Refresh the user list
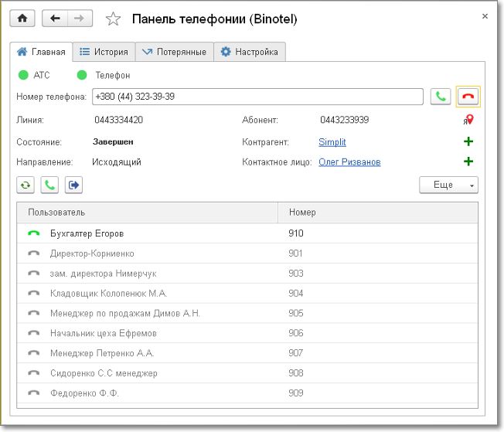Image resolution: width=504 pixels, height=432 pixels. tap(26, 185)
